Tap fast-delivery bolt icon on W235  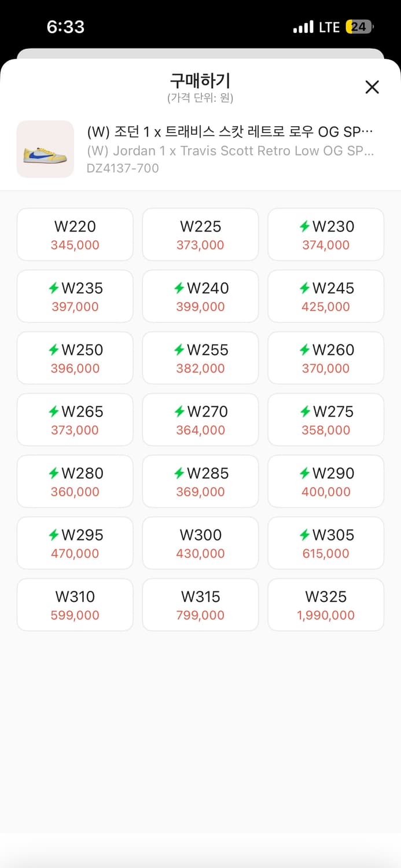(x=54, y=288)
